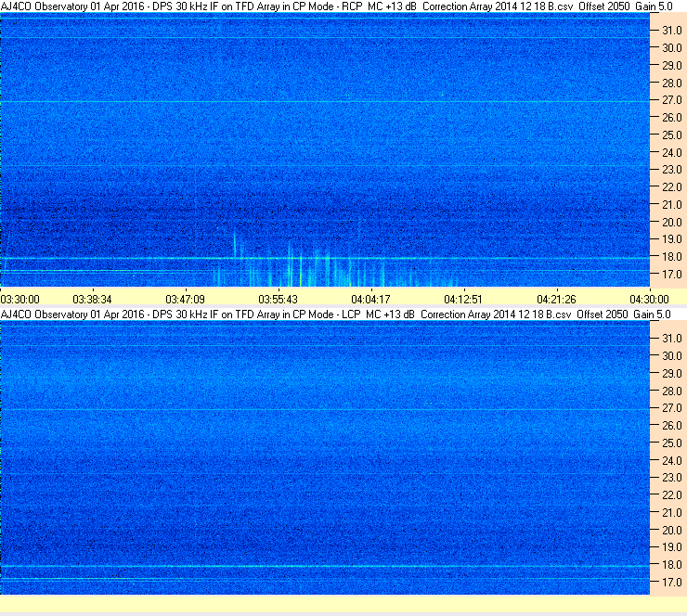This screenshot has width=687, height=616.
Task: Click the 04:30:00 time axis label
Action: tap(649, 300)
